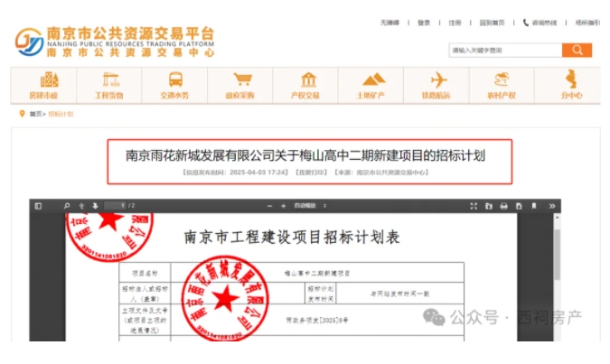Go to next PDF page arrow
Image resolution: width=610 pixels, height=364 pixels.
tap(94, 206)
